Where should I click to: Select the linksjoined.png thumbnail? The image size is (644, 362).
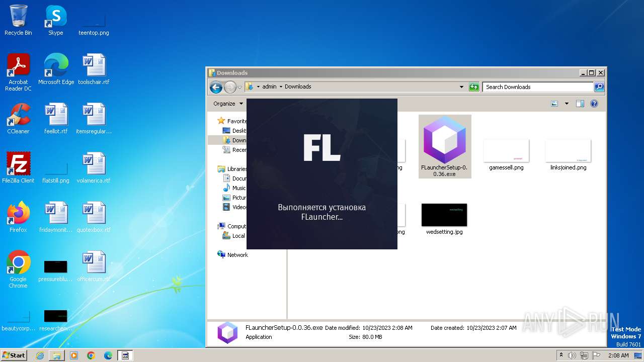tap(568, 155)
